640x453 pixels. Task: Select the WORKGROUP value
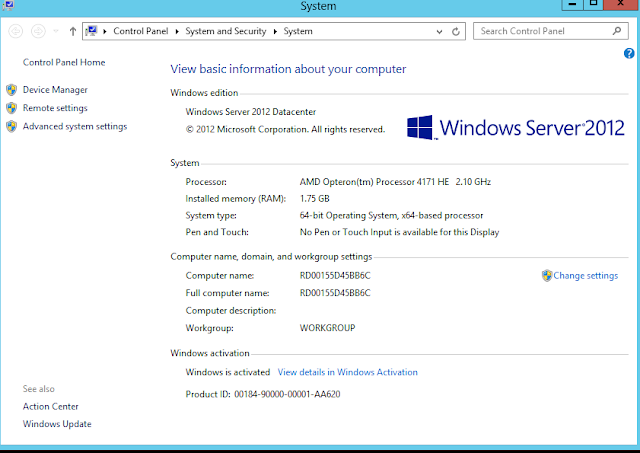tap(327, 328)
